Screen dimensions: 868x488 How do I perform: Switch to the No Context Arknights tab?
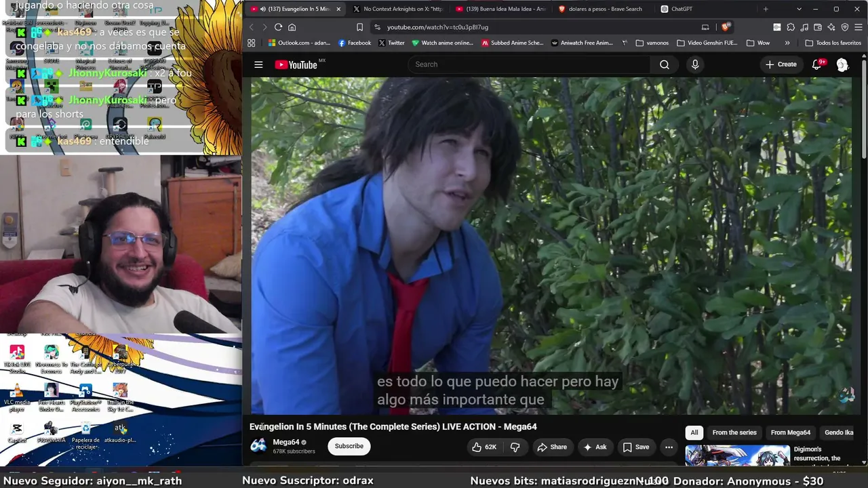point(397,9)
